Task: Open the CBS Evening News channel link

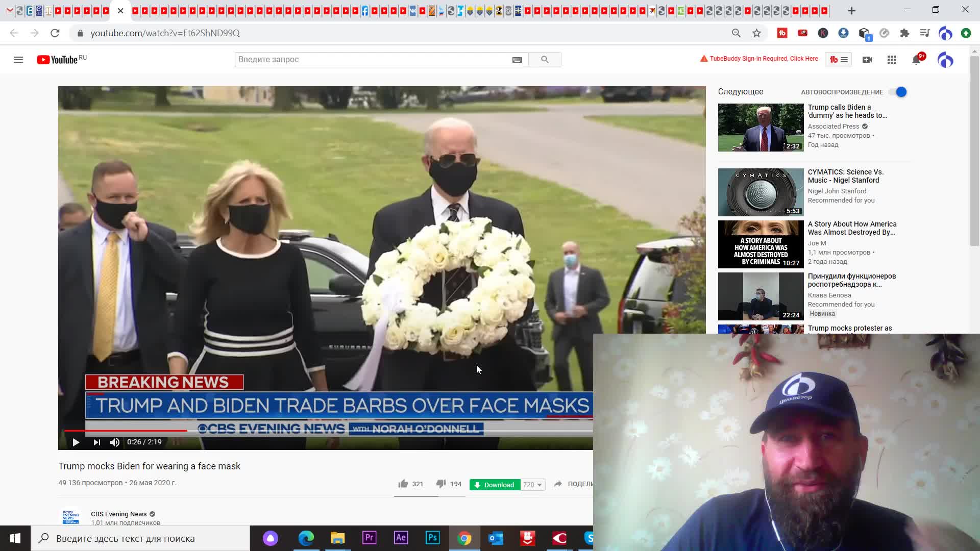Action: click(118, 514)
